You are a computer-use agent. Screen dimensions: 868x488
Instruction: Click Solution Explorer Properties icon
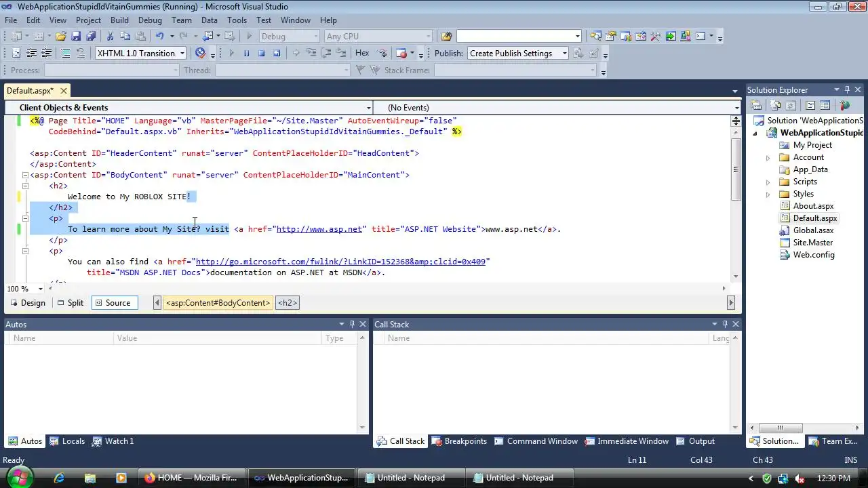coord(756,106)
